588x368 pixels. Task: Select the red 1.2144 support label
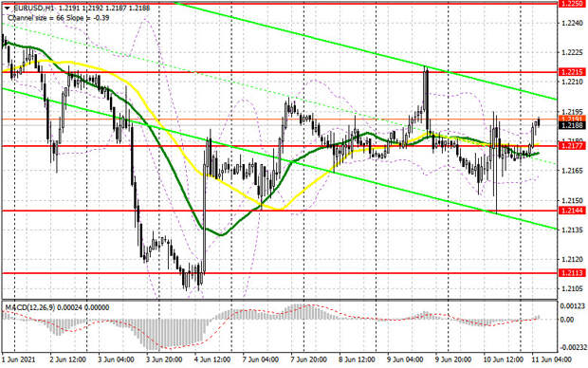click(x=572, y=211)
